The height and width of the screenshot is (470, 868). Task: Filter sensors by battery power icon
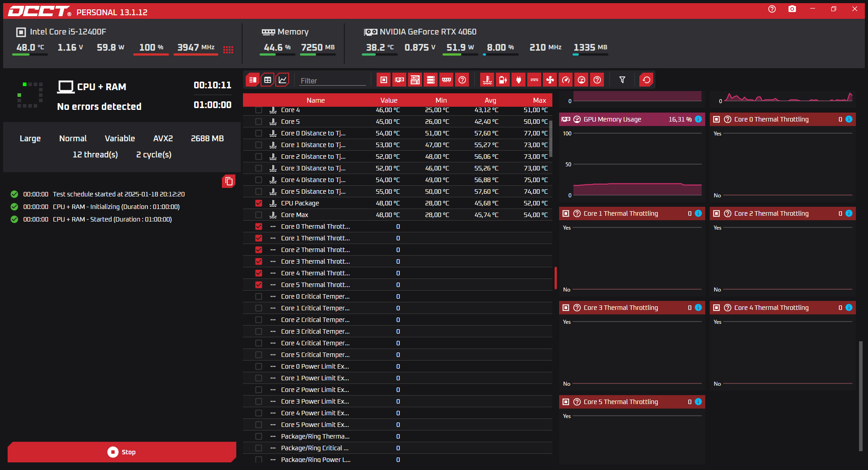(x=503, y=80)
